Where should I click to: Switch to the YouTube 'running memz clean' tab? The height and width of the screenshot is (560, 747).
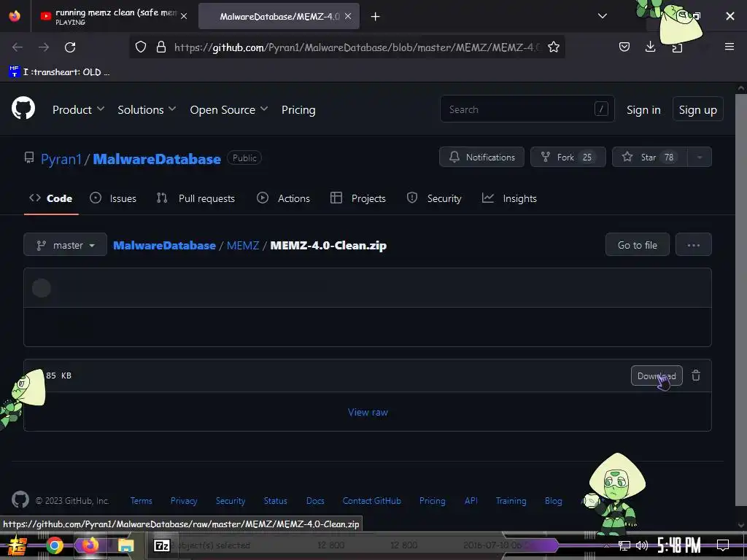(113, 16)
